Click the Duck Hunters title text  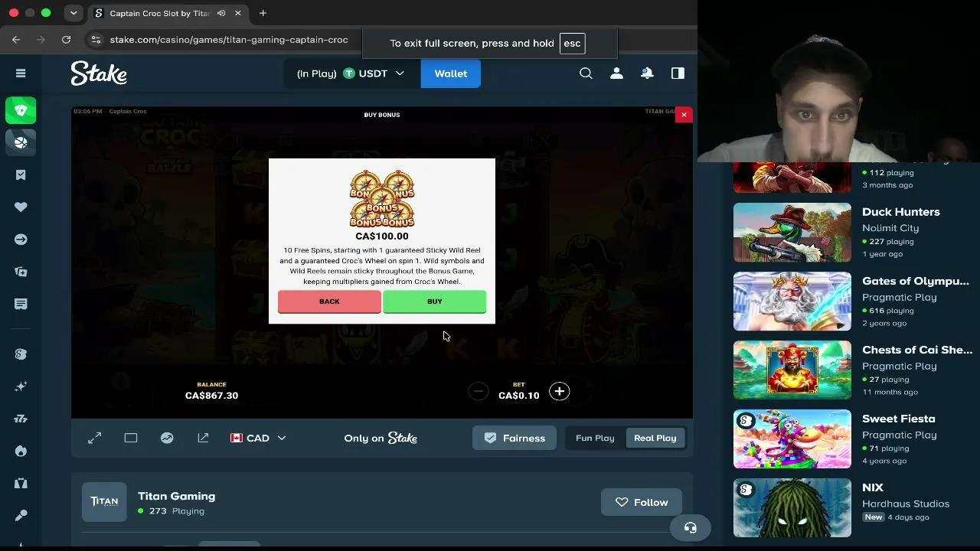[x=900, y=212]
